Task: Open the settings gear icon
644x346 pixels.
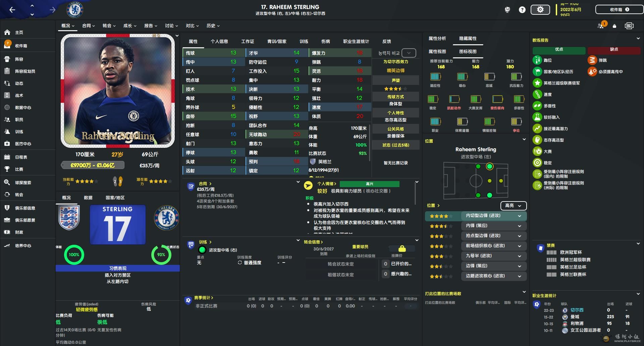Action: [x=540, y=10]
